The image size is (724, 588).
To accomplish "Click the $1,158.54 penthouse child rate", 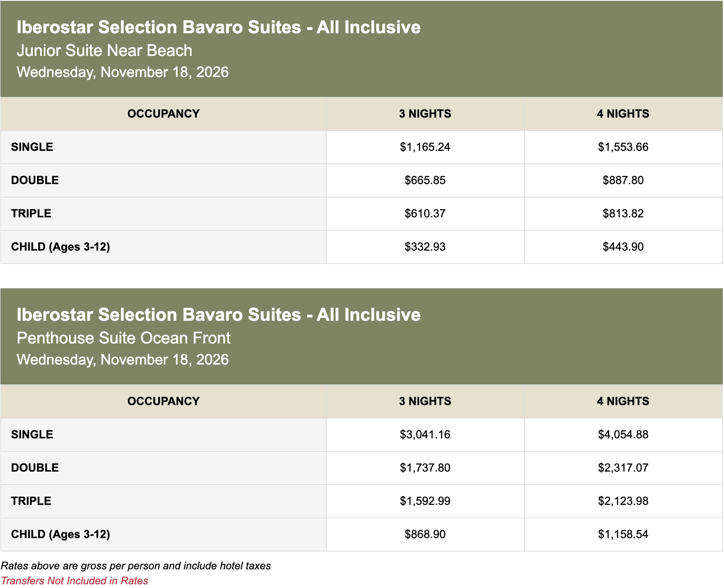I will (623, 534).
